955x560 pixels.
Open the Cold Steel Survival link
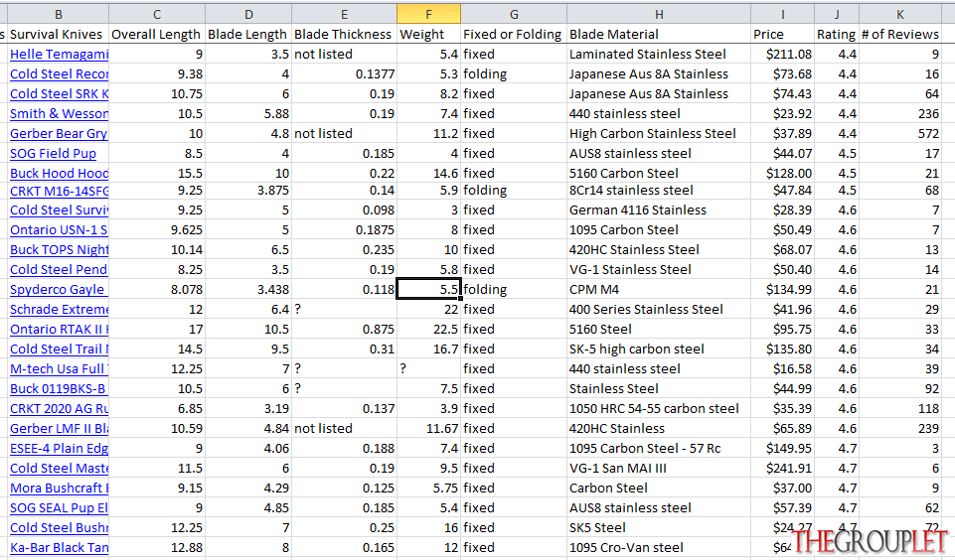[59, 210]
